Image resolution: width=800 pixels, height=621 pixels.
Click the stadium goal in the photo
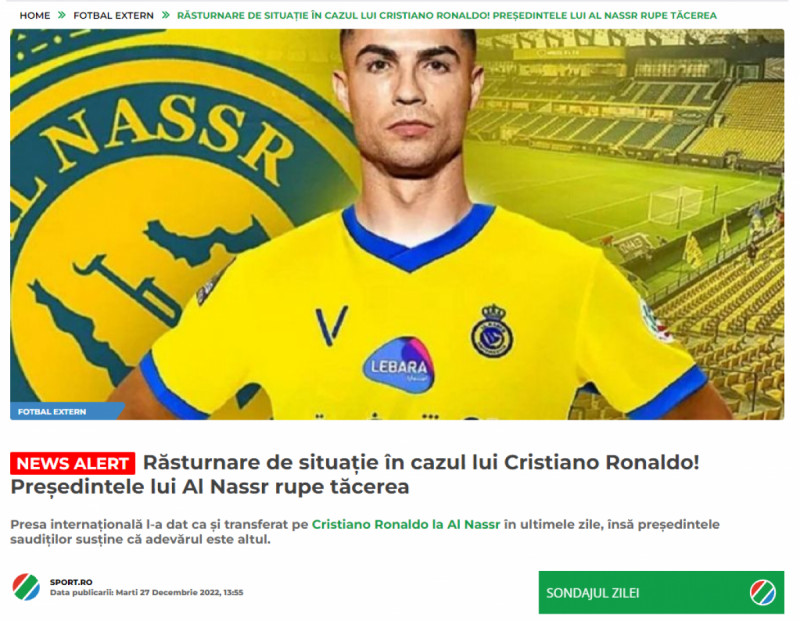676,205
